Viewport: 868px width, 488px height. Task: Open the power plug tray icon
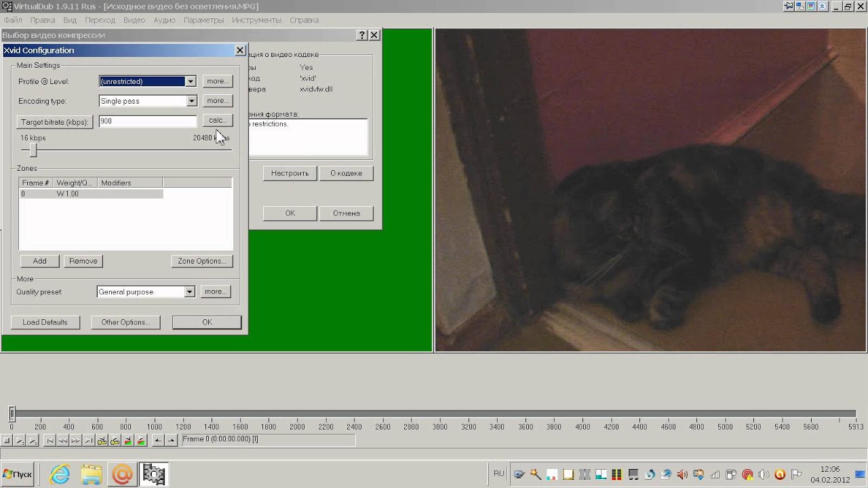point(731,474)
